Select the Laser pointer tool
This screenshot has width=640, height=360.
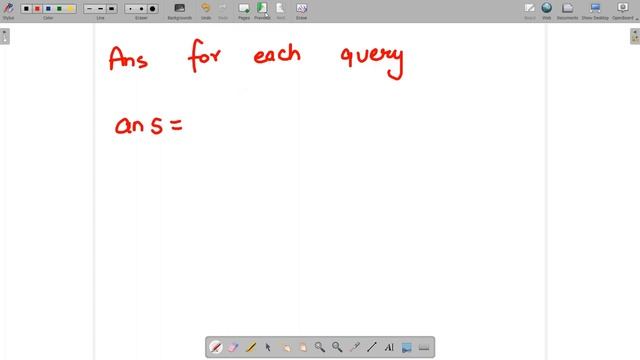354,347
